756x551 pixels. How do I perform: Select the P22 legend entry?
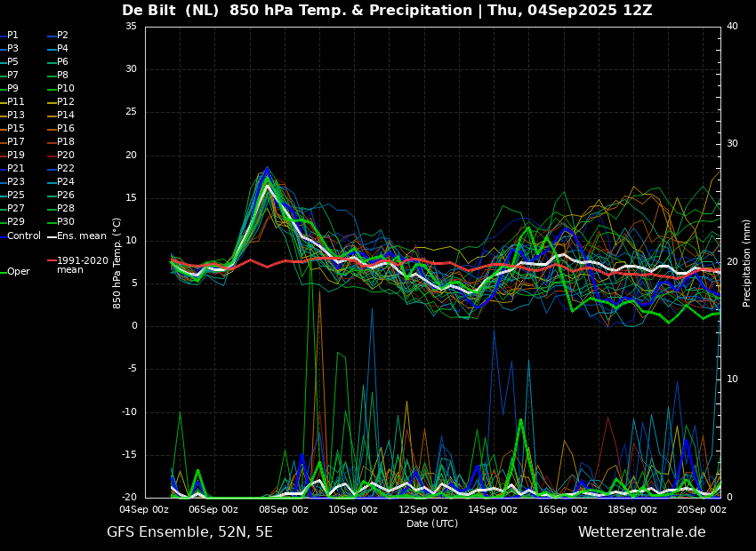click(x=61, y=168)
